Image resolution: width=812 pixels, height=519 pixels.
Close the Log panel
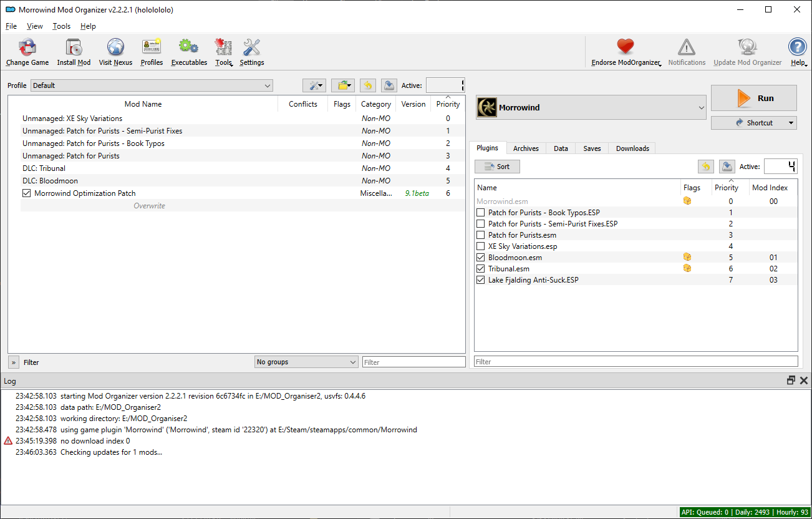(804, 381)
